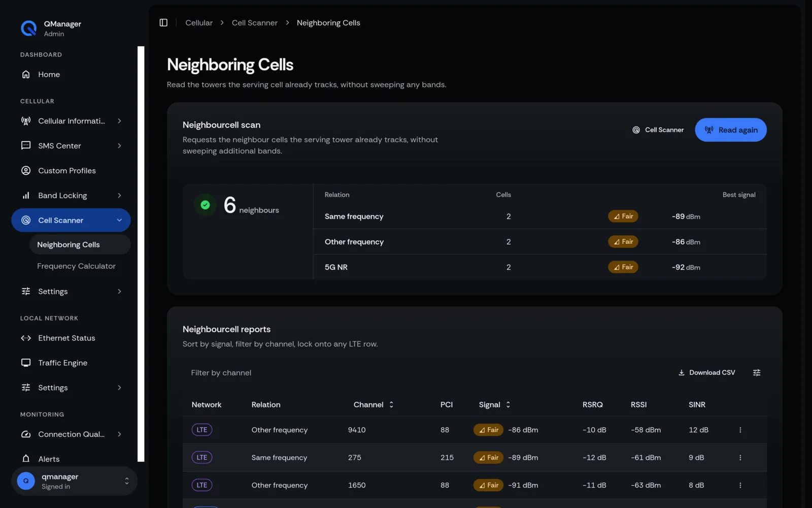Expand Band Locking submenu
The image size is (812, 508).
119,196
